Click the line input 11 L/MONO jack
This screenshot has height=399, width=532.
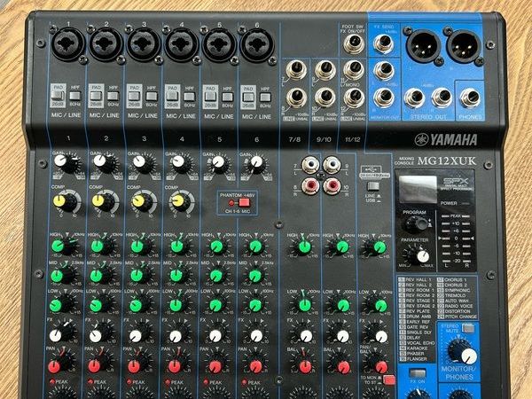coord(354,70)
